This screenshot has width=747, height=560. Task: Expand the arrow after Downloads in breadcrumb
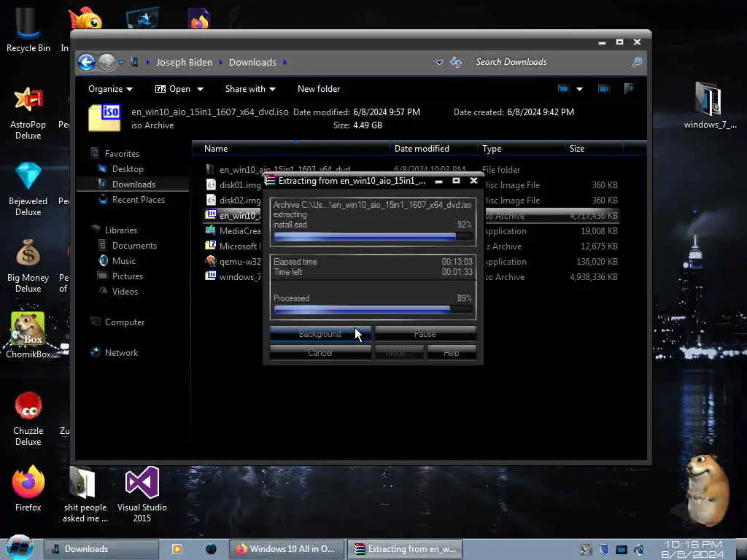click(x=285, y=63)
